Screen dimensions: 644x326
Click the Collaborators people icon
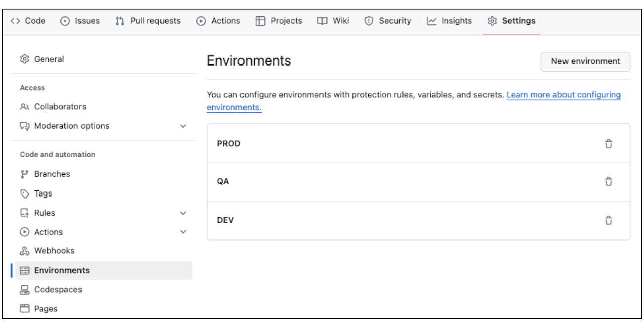[x=24, y=107]
